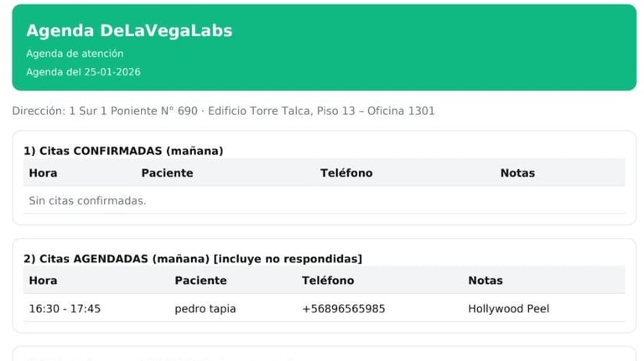Image resolution: width=644 pixels, height=361 pixels.
Task: Click phone number +56896565985
Action: tap(344, 309)
